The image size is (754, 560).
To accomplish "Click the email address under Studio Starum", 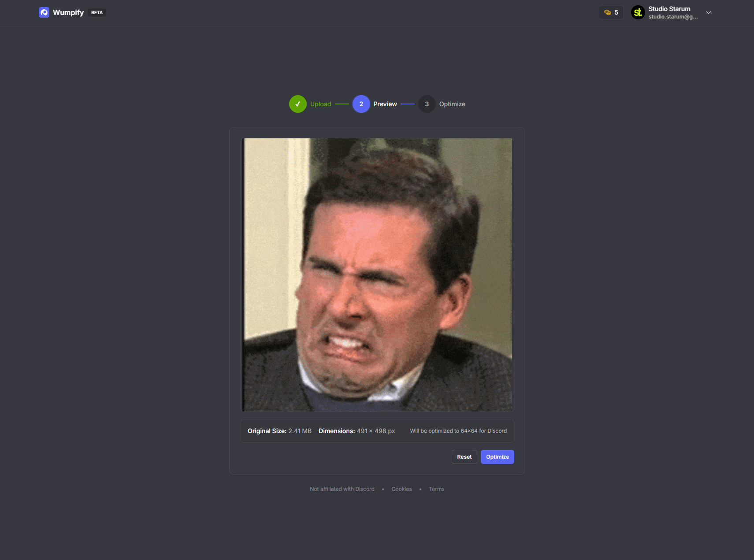I will point(673,16).
